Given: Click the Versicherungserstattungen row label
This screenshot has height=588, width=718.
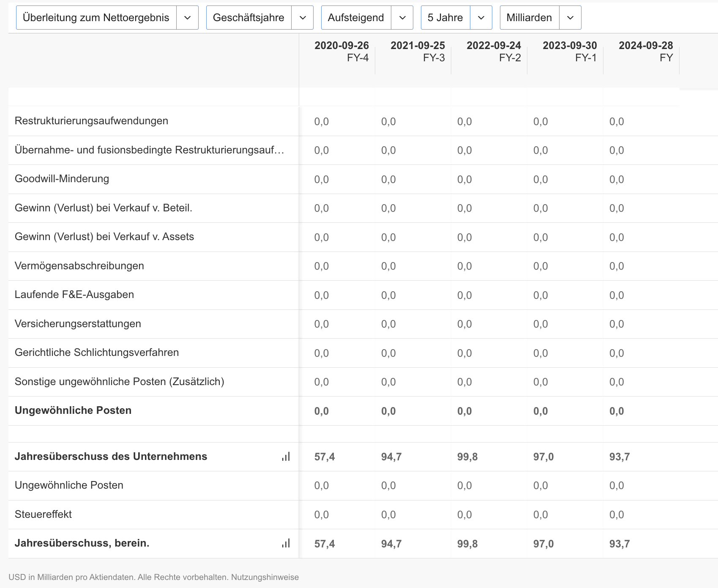Looking at the screenshot, I should pyautogui.click(x=78, y=324).
